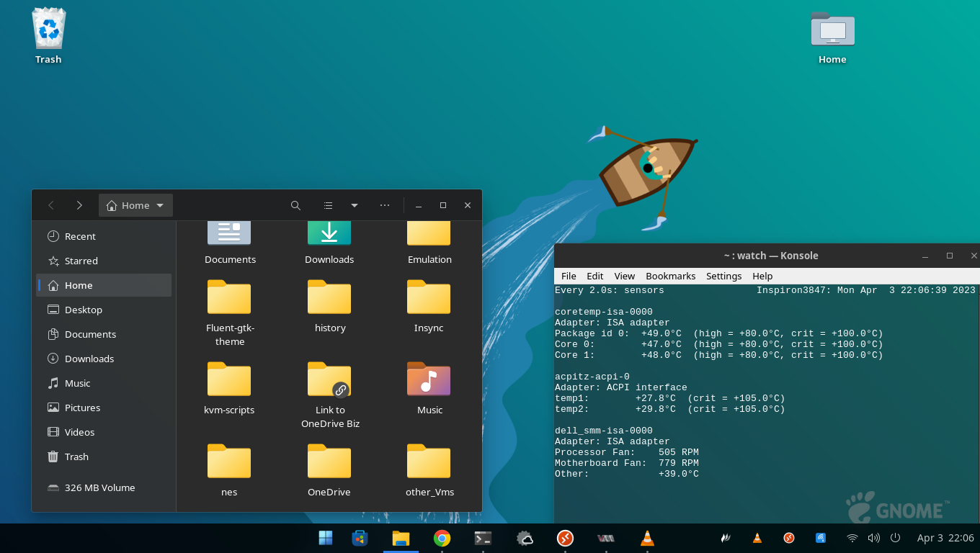
Task: Open the view options dropdown arrow
Action: coord(354,205)
